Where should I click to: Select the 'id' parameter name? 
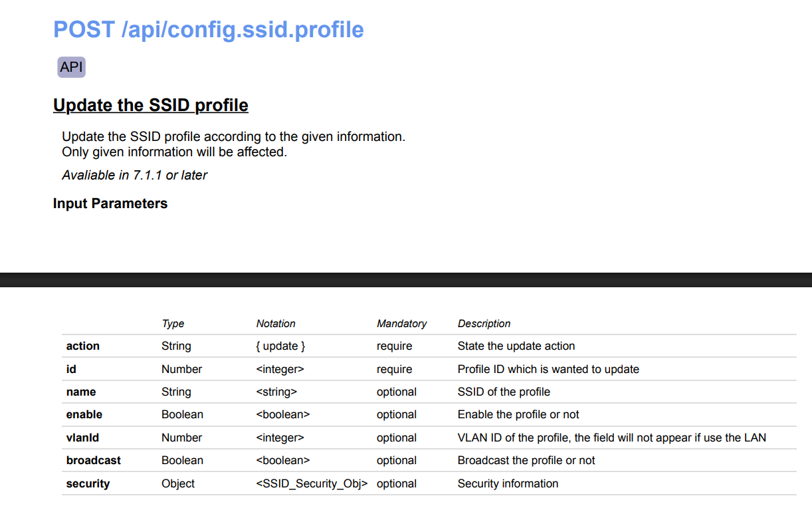click(71, 369)
